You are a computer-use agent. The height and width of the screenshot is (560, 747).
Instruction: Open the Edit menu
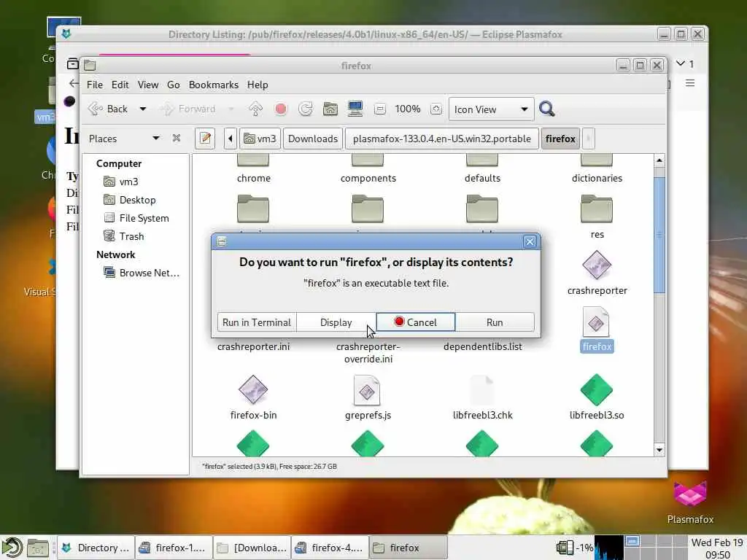[120, 85]
